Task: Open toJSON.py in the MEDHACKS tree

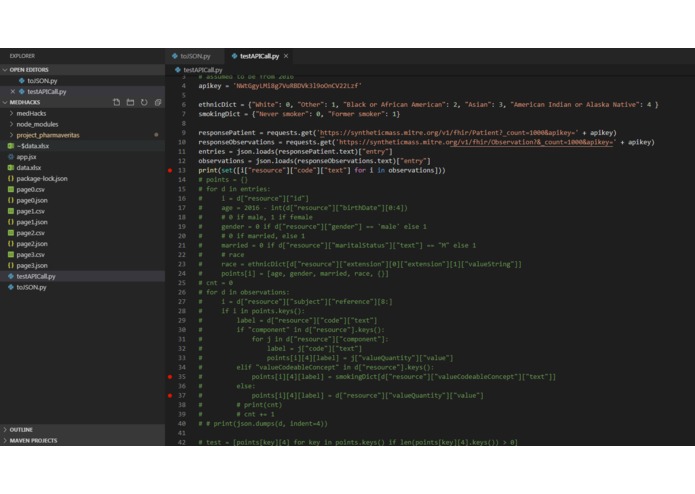Action: click(x=82, y=287)
